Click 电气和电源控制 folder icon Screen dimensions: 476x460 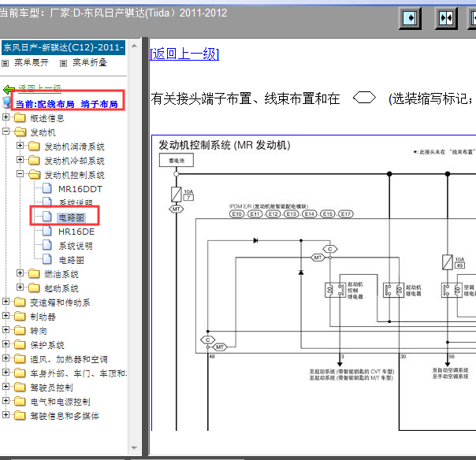click(20, 401)
